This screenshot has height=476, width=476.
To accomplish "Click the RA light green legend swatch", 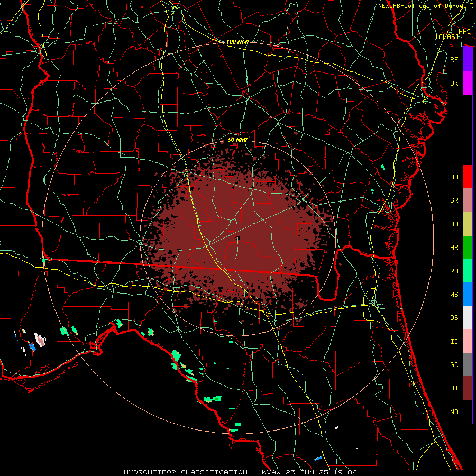I will tap(467, 270).
